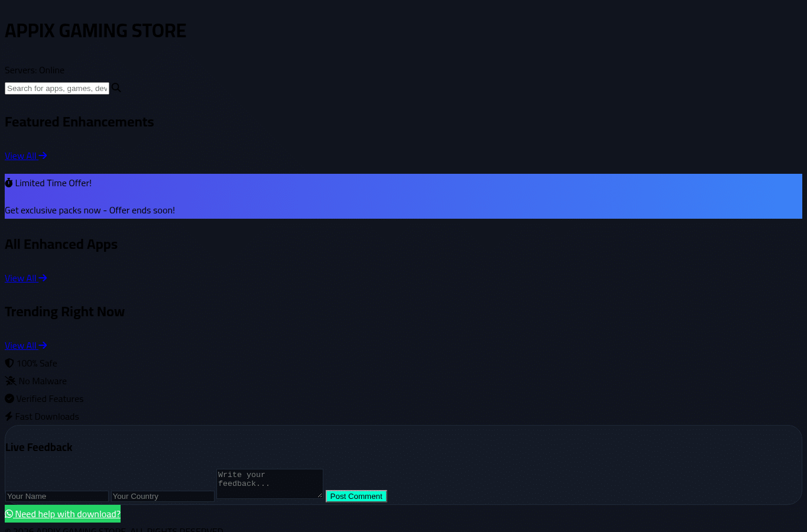Click the Trending Right Now heading
This screenshot has height=532, width=807.
pyautogui.click(x=64, y=312)
